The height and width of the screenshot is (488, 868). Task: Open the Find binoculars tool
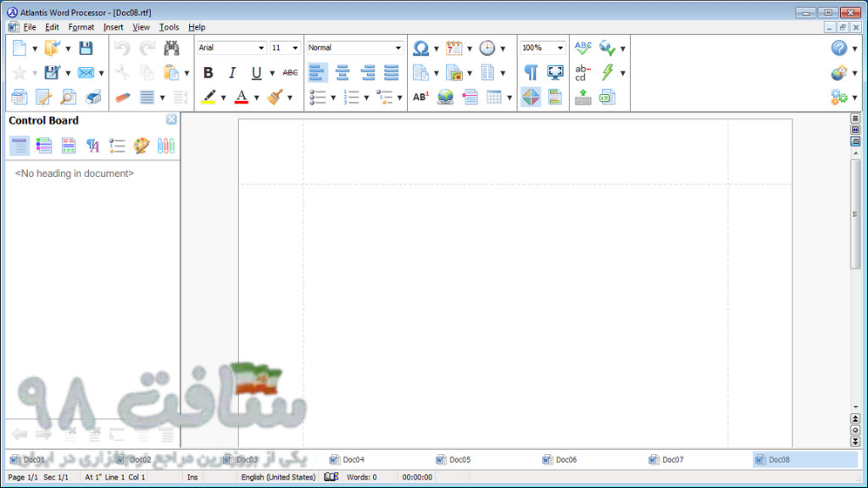(171, 48)
